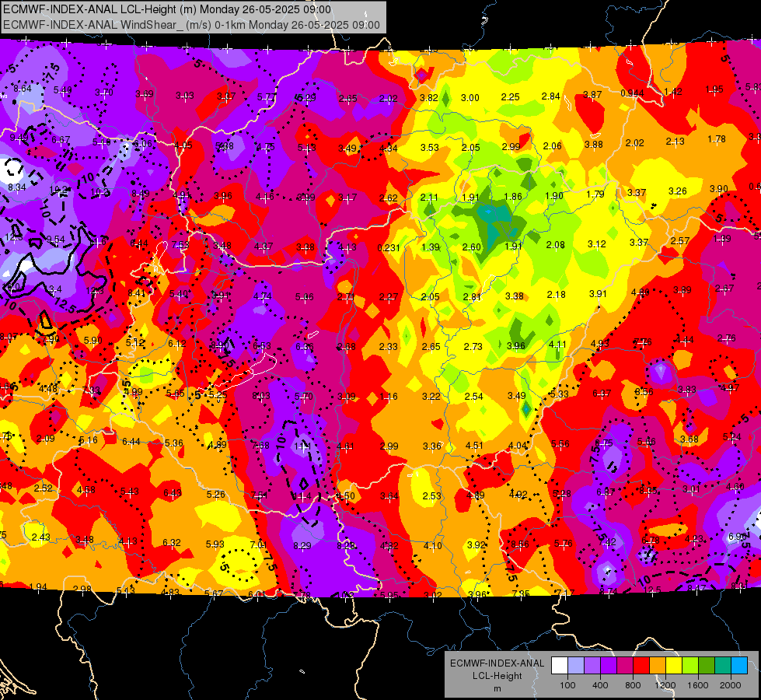Click the 3.87 wind shear value
761x700 pixels.
tap(592, 94)
